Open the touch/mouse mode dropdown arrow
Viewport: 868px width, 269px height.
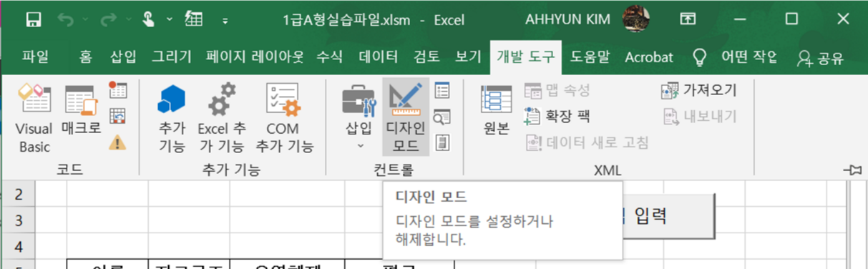pos(170,20)
